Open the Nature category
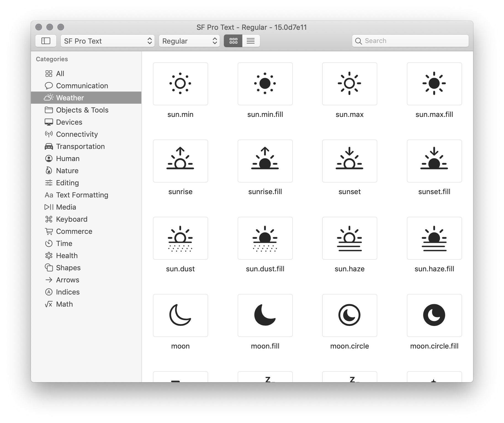The width and height of the screenshot is (504, 423). click(86, 171)
